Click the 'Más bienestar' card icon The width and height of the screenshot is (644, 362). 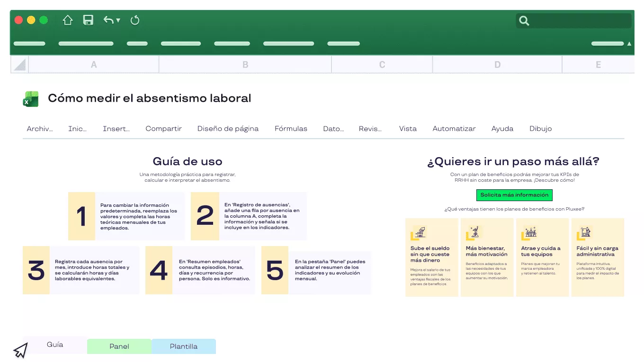pyautogui.click(x=474, y=232)
